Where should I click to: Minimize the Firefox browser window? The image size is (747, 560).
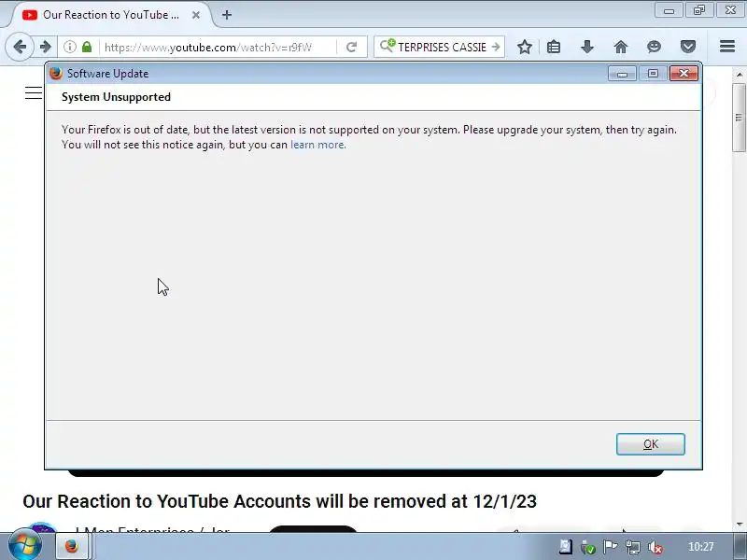click(x=669, y=10)
